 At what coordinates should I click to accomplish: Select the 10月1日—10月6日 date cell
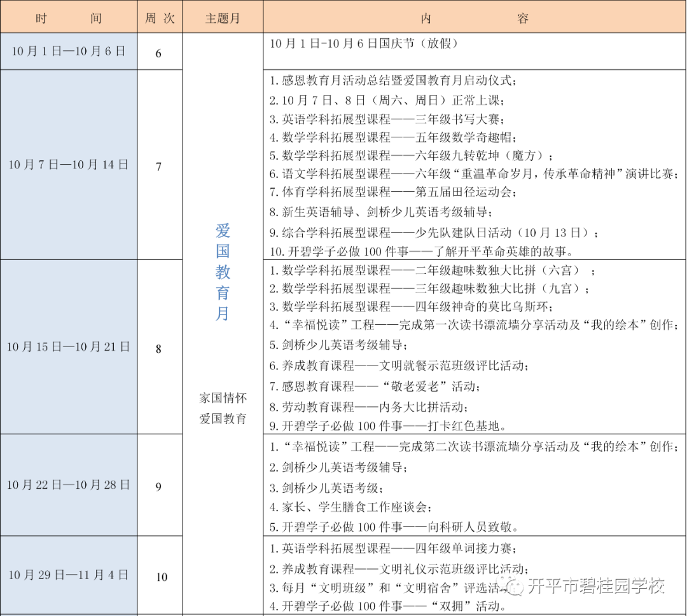pyautogui.click(x=69, y=51)
